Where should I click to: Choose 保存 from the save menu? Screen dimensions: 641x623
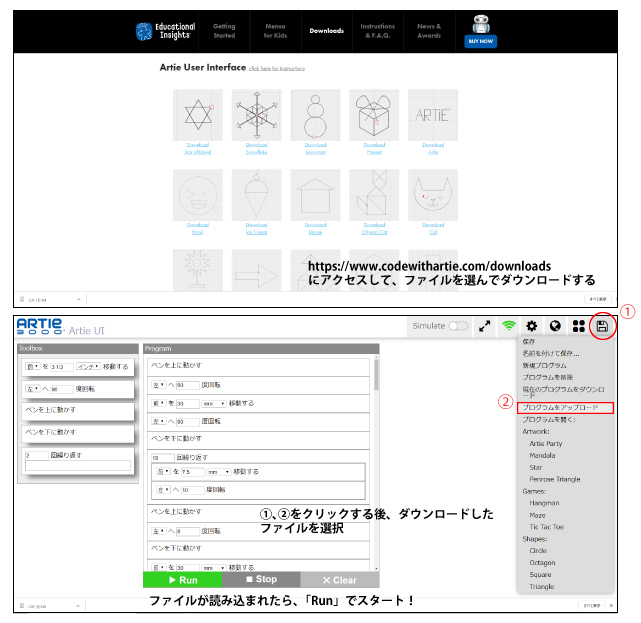[x=529, y=341]
